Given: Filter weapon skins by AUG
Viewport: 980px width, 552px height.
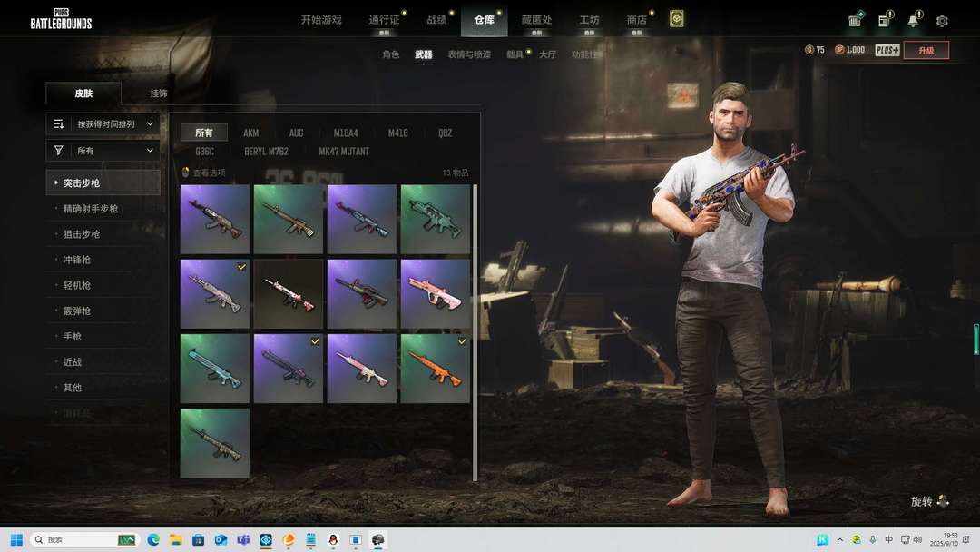Looking at the screenshot, I should point(296,133).
